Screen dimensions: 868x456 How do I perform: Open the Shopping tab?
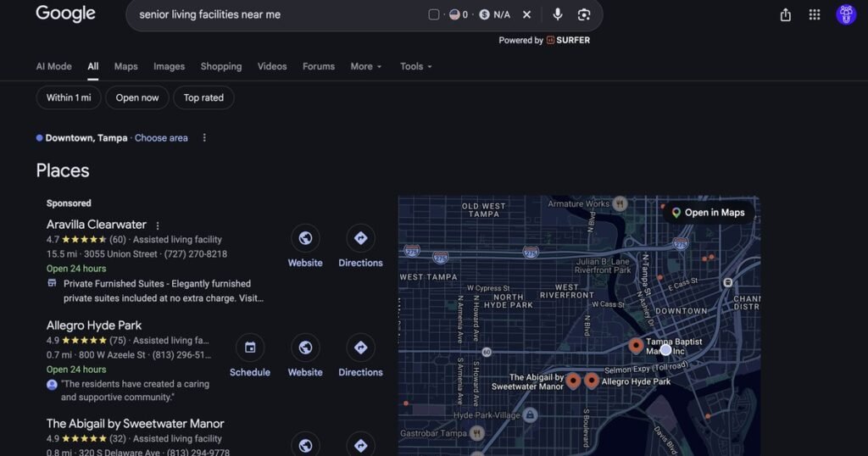click(221, 66)
